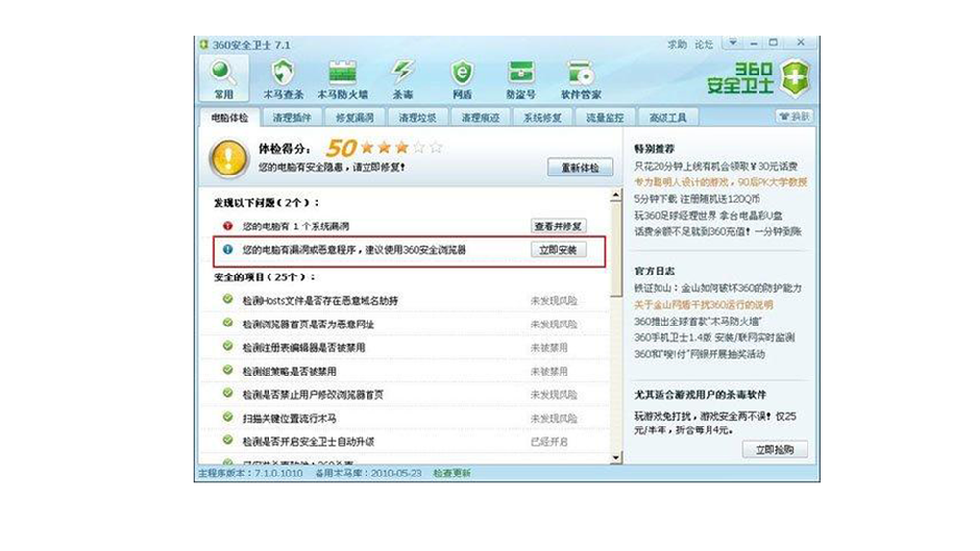Viewport: 980px width, 551px height.
Task: Switch to the 清理垃圾 tab
Action: point(416,117)
